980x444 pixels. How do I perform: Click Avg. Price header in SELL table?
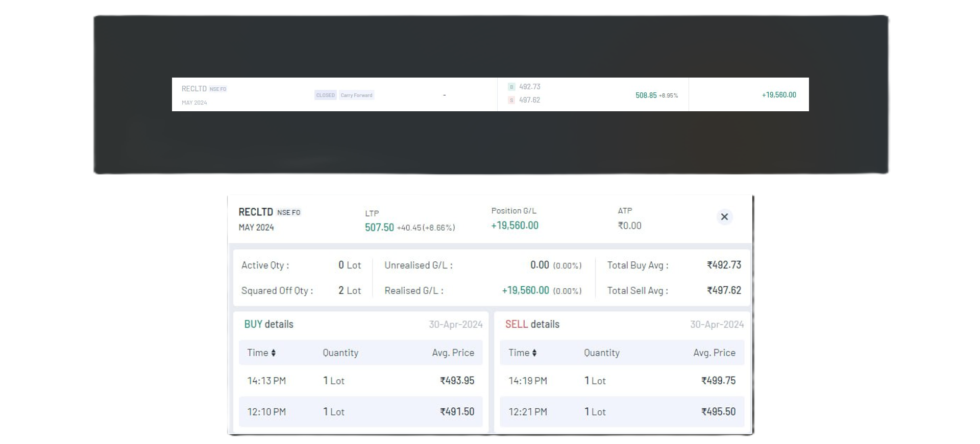(x=715, y=353)
